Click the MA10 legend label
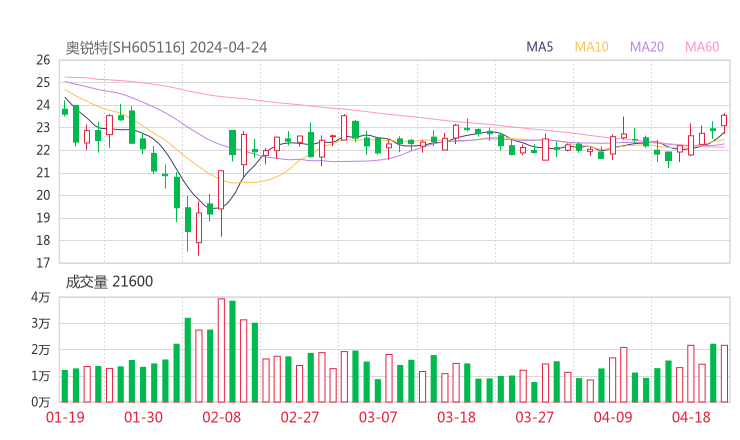The height and width of the screenshot is (440, 740). (591, 47)
